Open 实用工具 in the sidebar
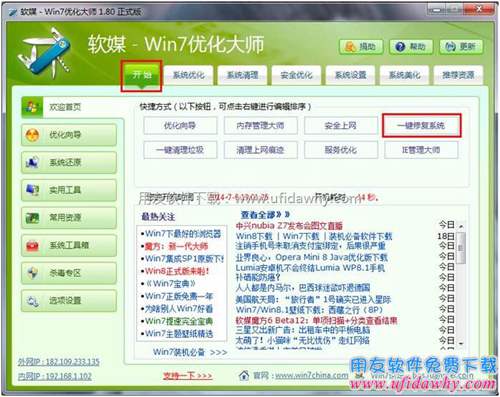The height and width of the screenshot is (397, 500). click(69, 190)
